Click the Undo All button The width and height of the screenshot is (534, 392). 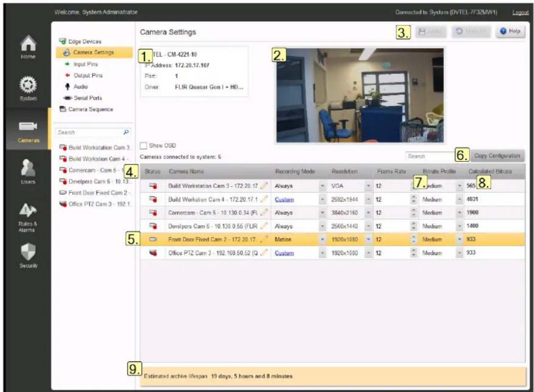click(471, 31)
